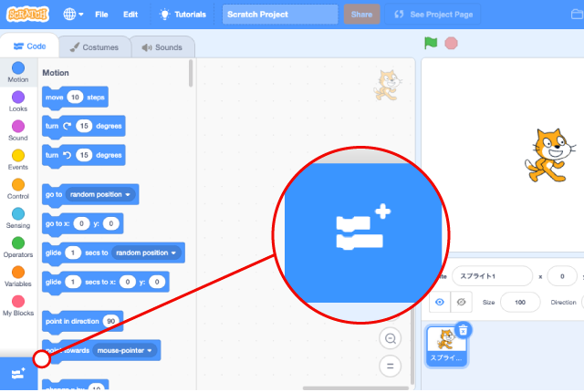Click the 90 value in point in direction
This screenshot has width=584, height=392.
110,321
